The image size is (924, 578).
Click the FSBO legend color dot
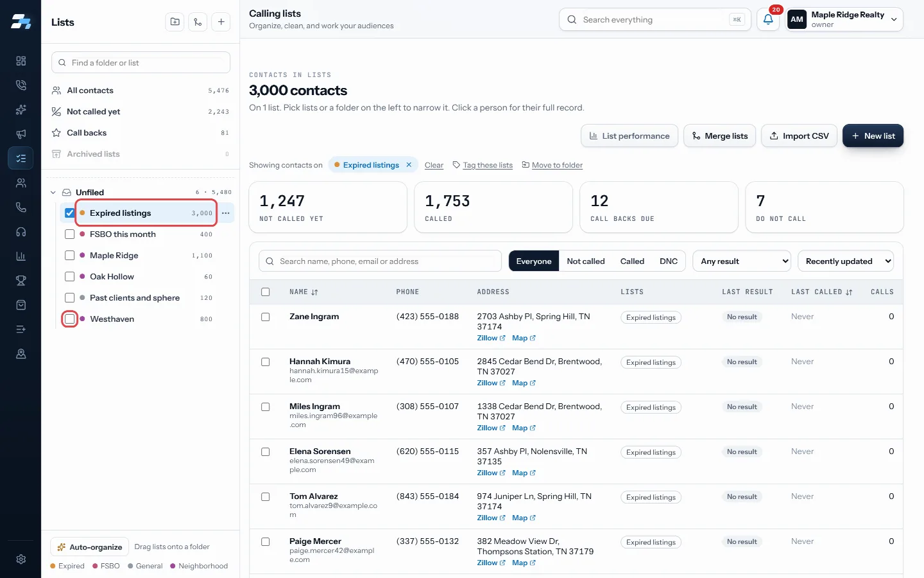point(95,566)
